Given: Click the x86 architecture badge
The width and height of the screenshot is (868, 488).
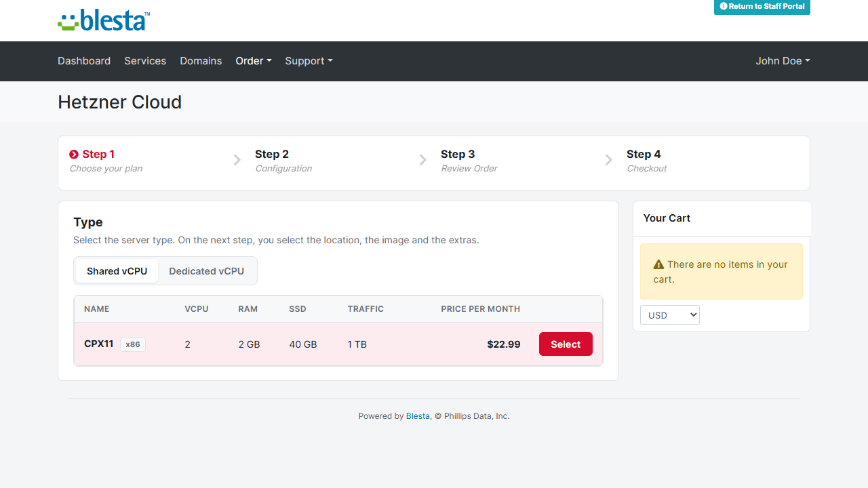Looking at the screenshot, I should 133,344.
